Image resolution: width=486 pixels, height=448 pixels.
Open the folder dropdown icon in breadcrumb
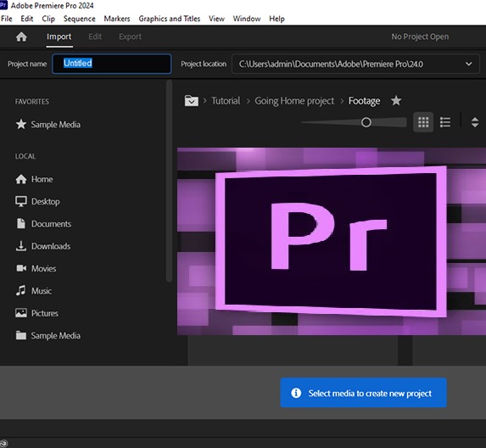coord(192,101)
